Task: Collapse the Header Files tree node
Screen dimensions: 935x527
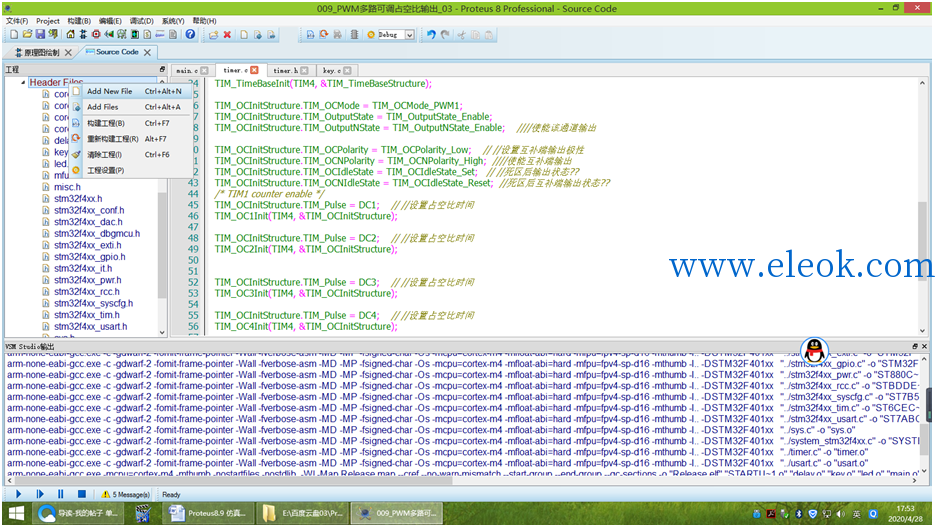Action: point(23,82)
